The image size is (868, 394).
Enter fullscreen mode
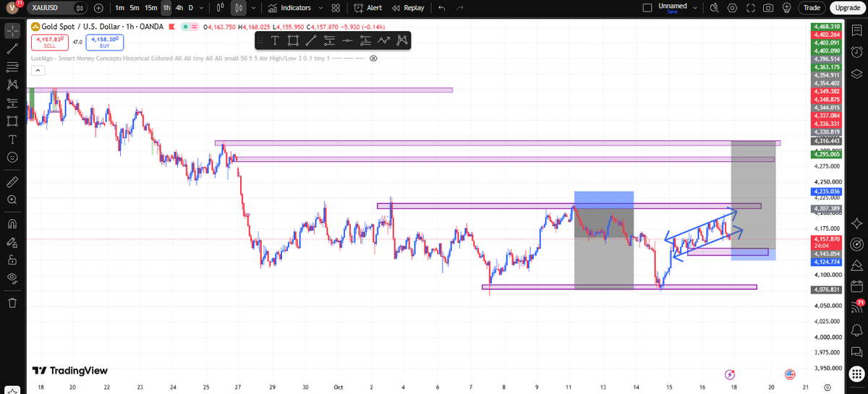750,8
